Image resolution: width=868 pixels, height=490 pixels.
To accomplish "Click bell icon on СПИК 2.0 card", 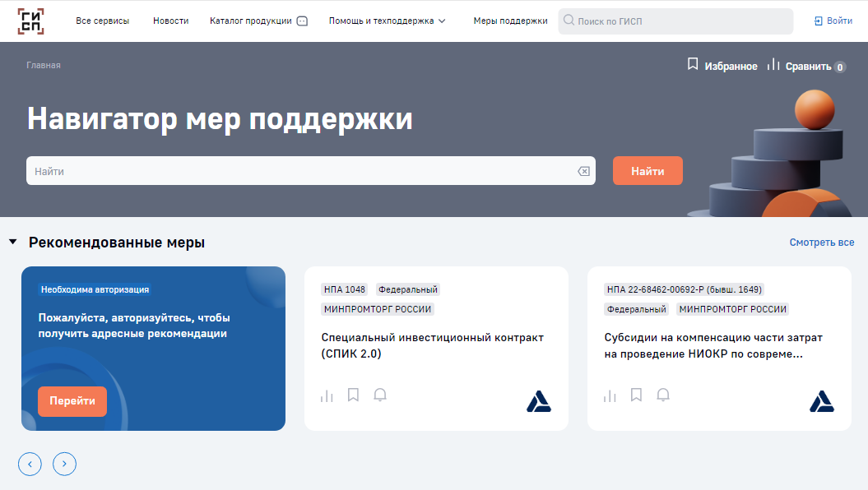I will 380,395.
